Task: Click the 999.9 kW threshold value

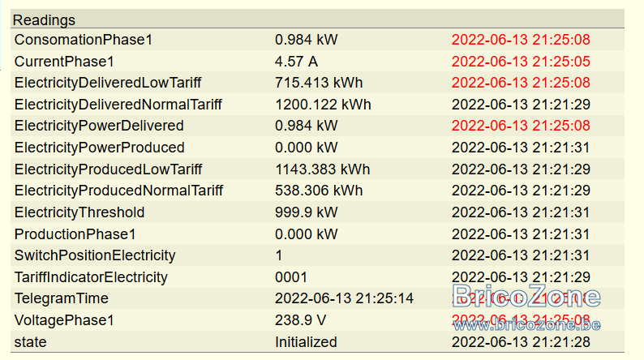Action: tap(306, 212)
